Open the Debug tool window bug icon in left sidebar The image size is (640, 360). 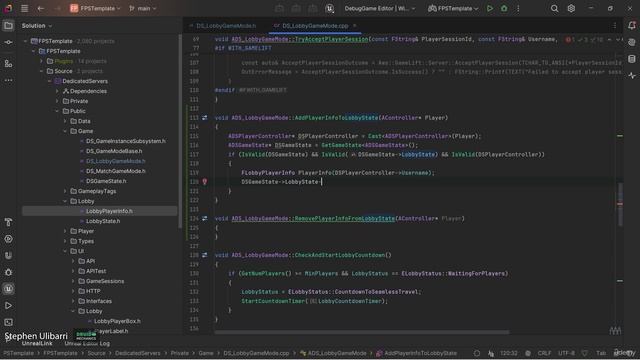click(x=8, y=272)
